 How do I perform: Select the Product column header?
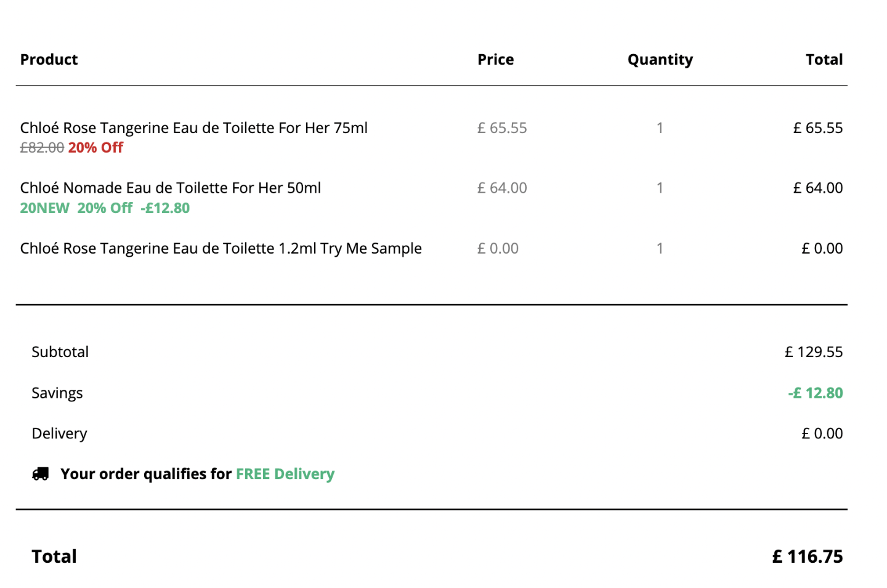[49, 60]
